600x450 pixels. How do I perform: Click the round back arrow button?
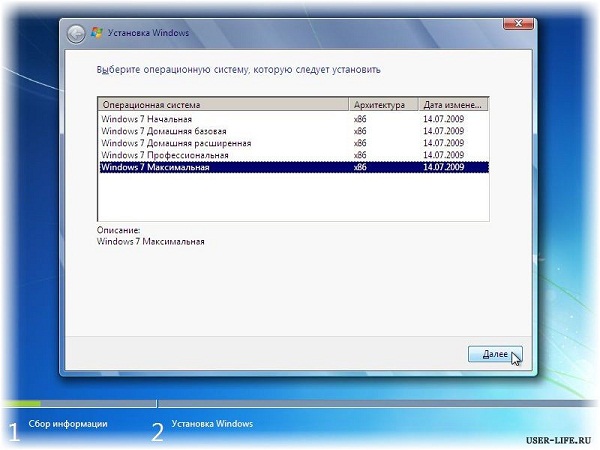(x=76, y=34)
